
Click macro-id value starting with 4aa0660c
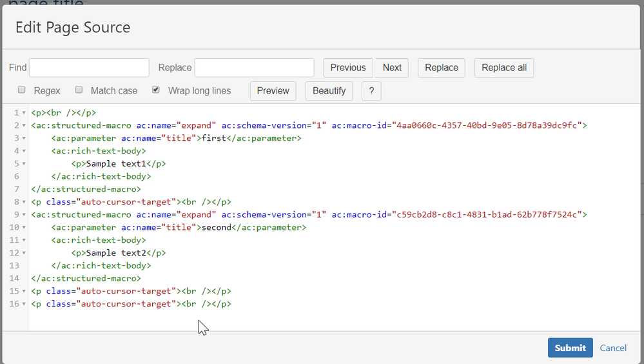tap(487, 125)
